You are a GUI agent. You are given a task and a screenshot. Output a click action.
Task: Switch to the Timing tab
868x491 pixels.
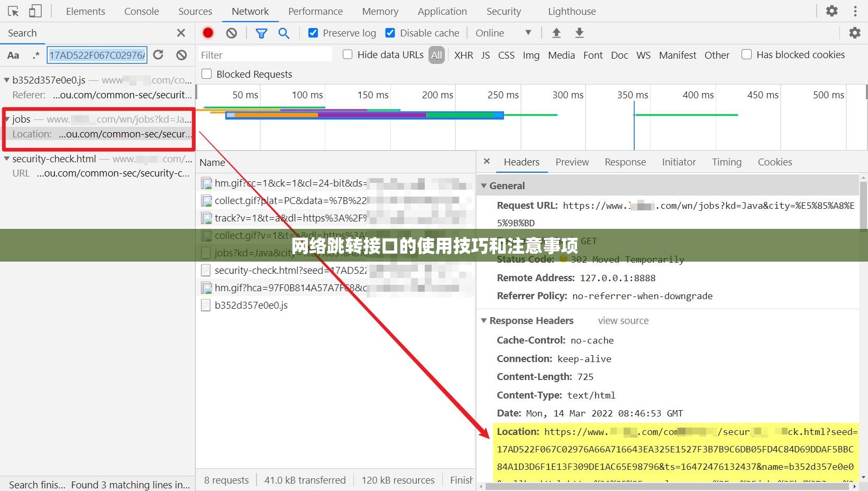[726, 162]
